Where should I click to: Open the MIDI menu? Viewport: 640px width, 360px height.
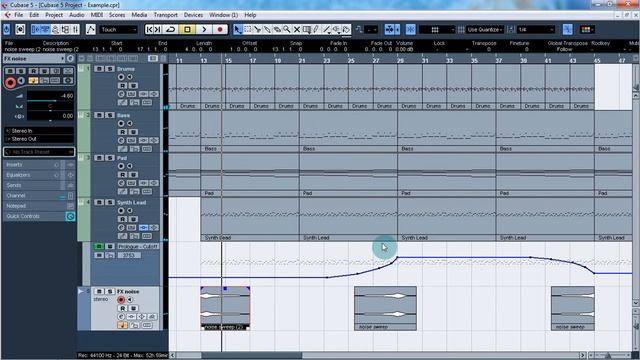(97, 15)
